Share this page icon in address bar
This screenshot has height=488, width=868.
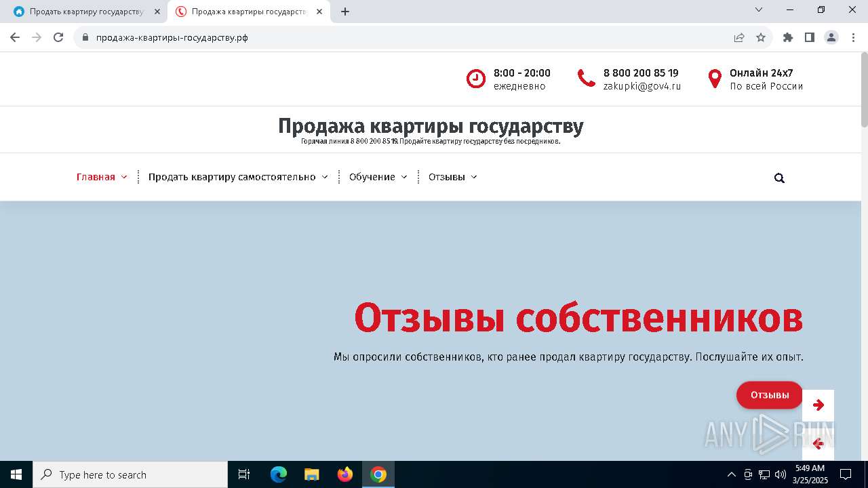coord(739,37)
